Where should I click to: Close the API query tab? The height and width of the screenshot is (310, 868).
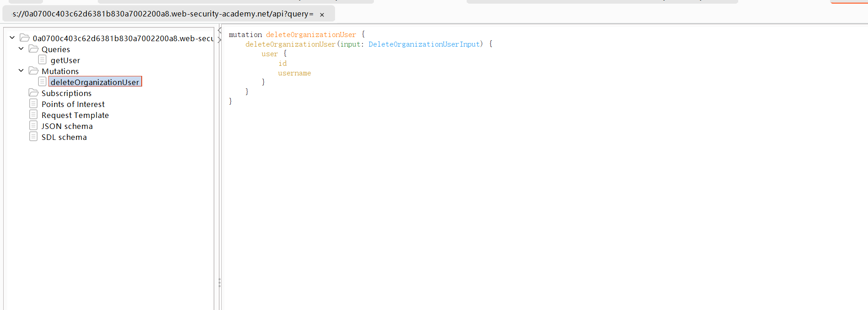[x=322, y=15]
